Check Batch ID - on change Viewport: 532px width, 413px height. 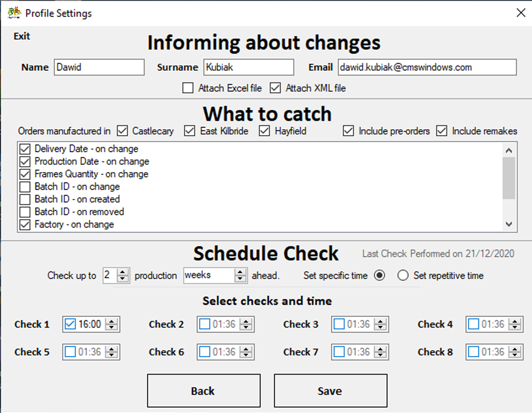pyautogui.click(x=25, y=187)
